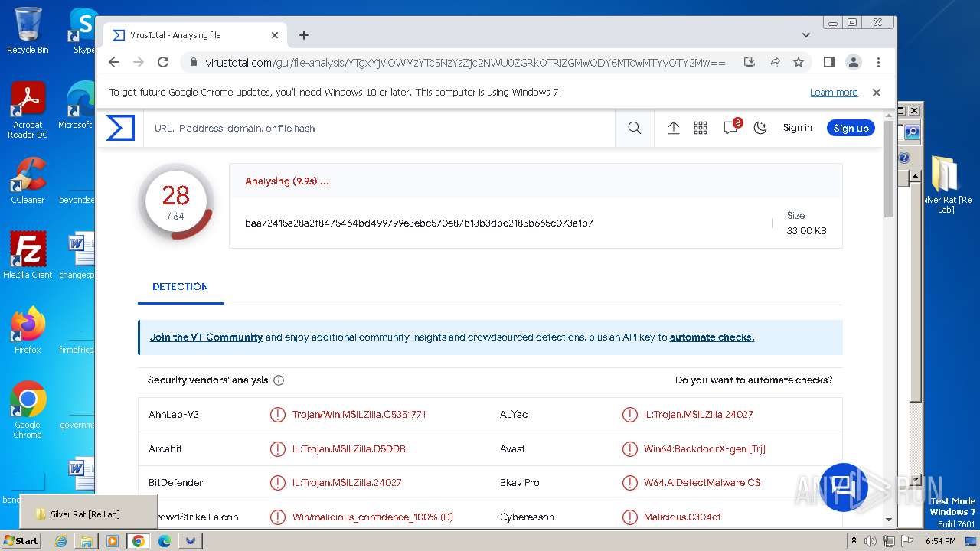Open the Google Chrome desktop icon
This screenshot has height=551, width=980.
[x=28, y=410]
